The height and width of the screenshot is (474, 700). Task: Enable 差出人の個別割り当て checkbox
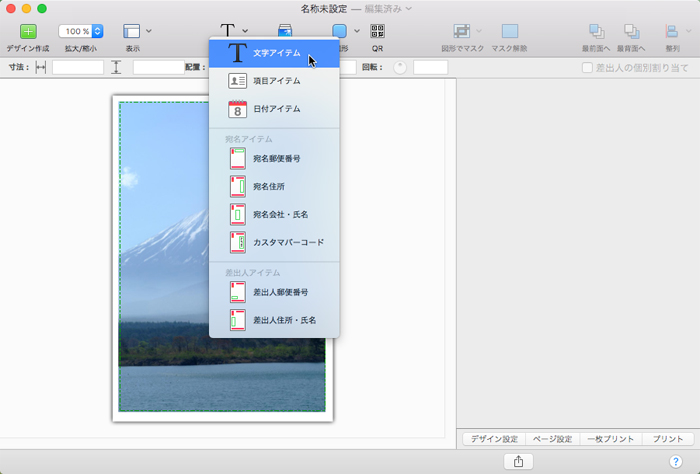[x=588, y=67]
